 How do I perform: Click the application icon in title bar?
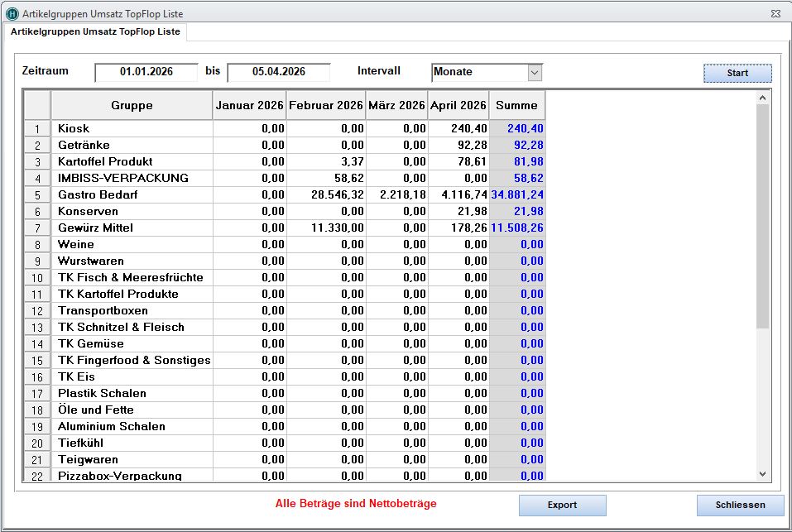point(12,13)
